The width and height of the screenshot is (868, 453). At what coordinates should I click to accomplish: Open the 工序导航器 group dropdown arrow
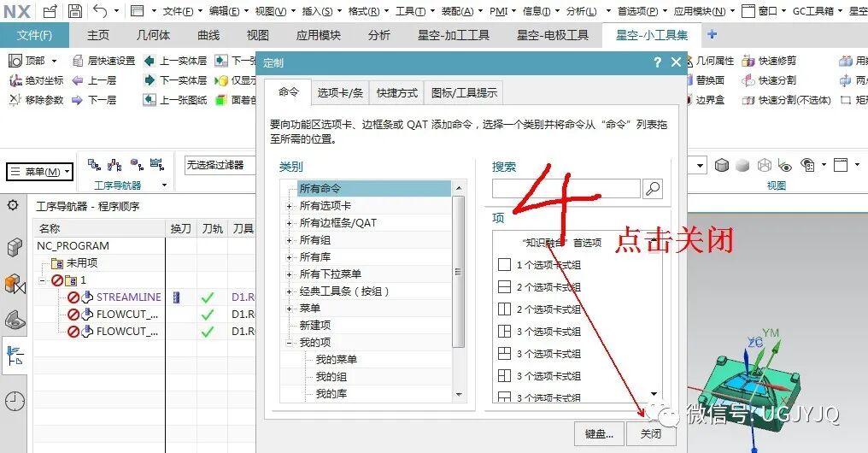(x=164, y=185)
